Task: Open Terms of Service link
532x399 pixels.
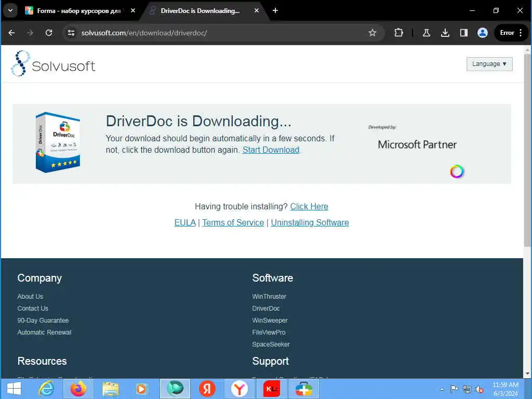Action: [233, 222]
